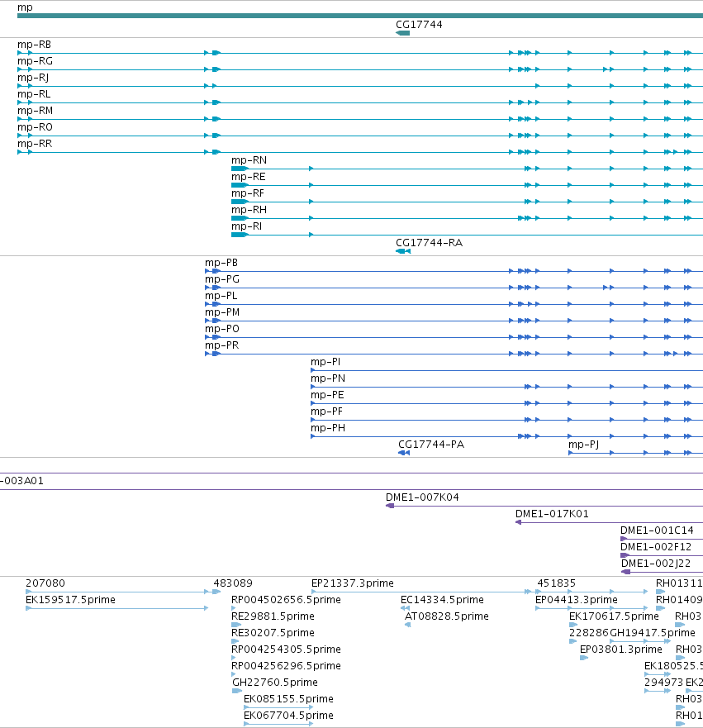Select transcript mp-RI label
The image size is (703, 728).
(x=247, y=226)
